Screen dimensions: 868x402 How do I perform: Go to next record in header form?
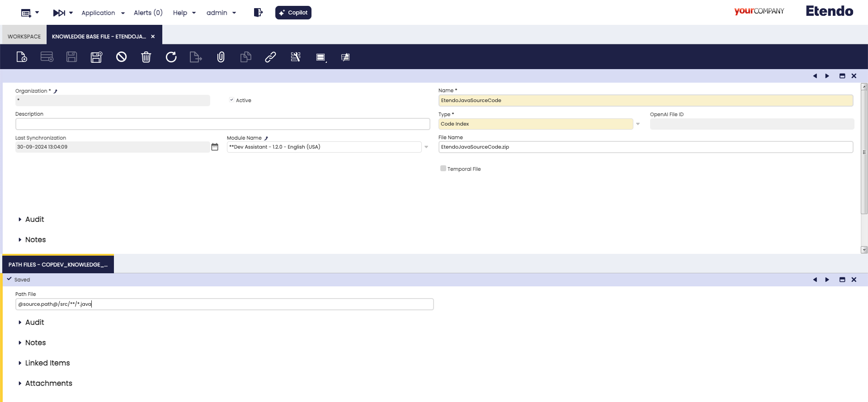(x=827, y=76)
